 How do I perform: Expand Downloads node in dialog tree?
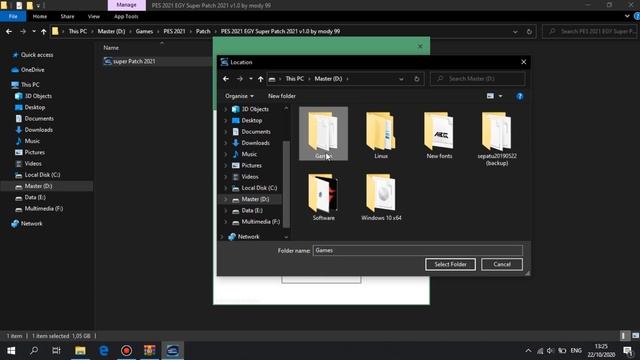tap(226, 143)
